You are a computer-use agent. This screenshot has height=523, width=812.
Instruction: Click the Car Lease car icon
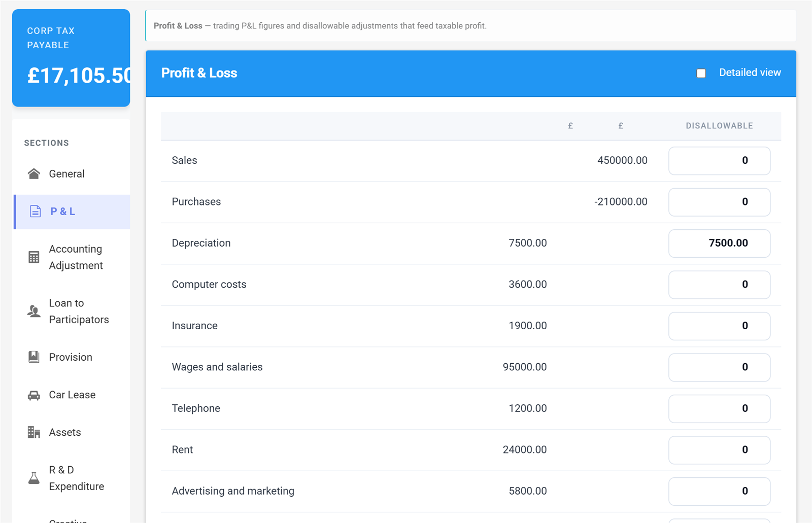tap(34, 395)
